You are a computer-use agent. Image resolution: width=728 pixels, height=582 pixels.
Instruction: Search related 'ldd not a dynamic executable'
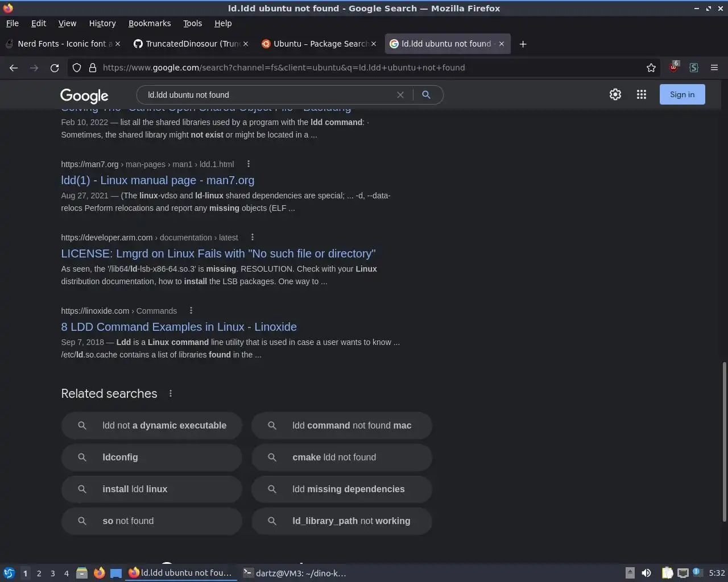tap(152, 425)
